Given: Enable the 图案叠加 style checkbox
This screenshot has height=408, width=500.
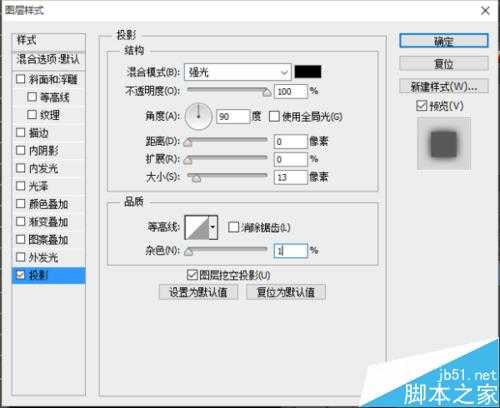Looking at the screenshot, I should tap(21, 239).
